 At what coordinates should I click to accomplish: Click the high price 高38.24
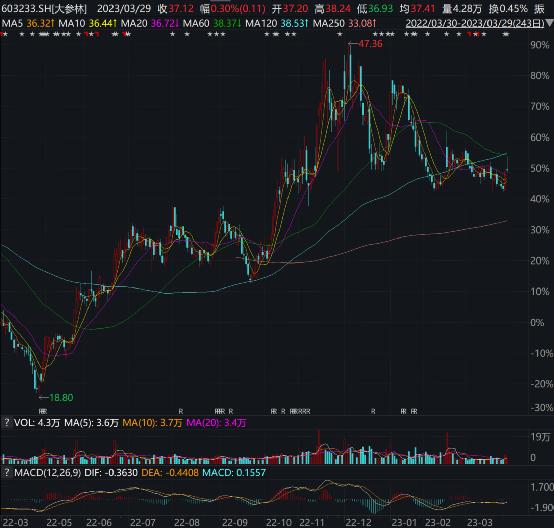click(x=332, y=8)
